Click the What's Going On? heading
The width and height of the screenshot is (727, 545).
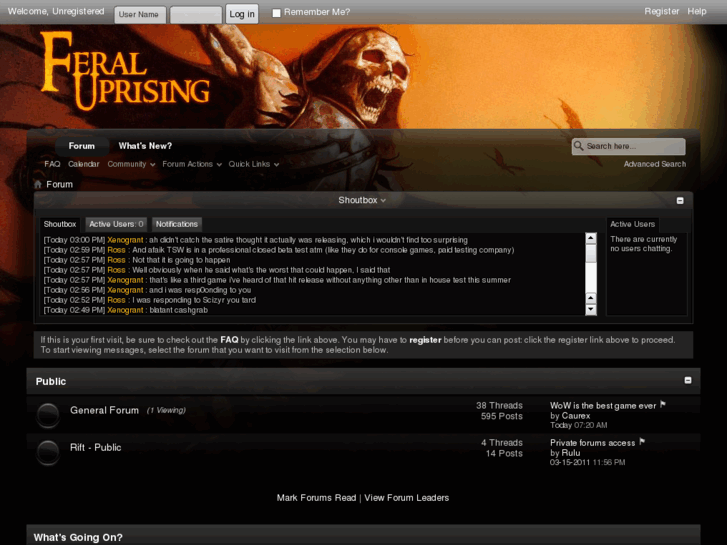(78, 538)
